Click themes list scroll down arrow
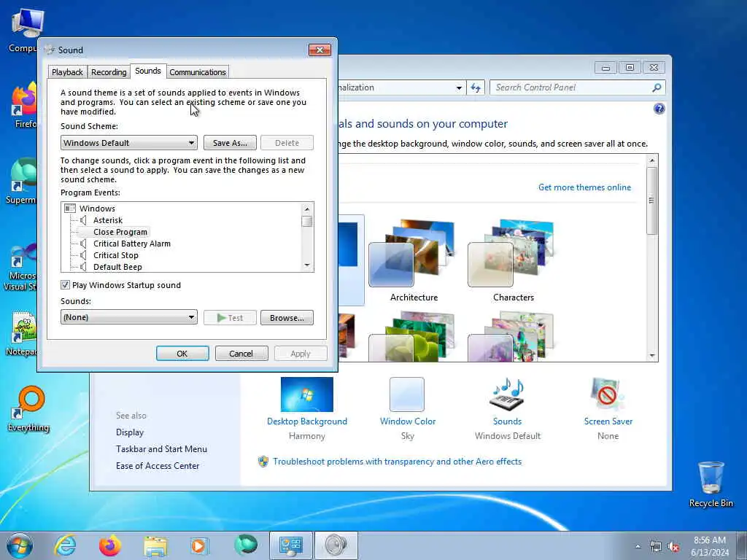This screenshot has height=560, width=747. pyautogui.click(x=652, y=356)
